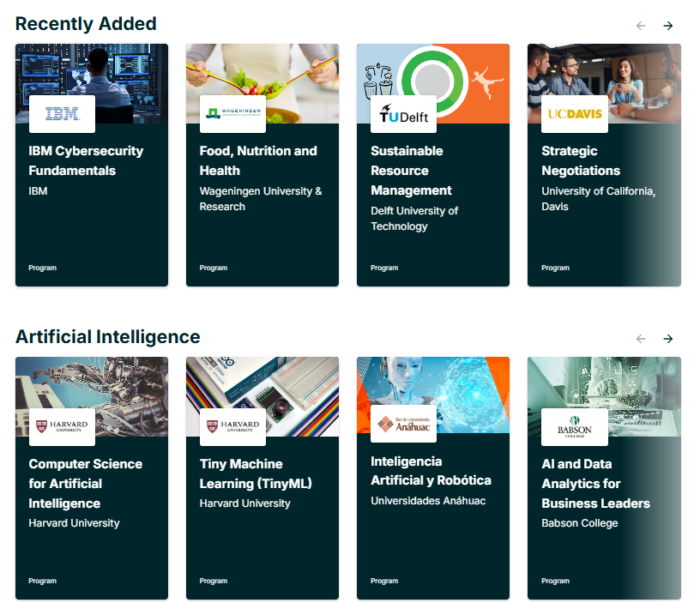This screenshot has height=615, width=700.
Task: Click the UC Davis logo badge
Action: 574,113
